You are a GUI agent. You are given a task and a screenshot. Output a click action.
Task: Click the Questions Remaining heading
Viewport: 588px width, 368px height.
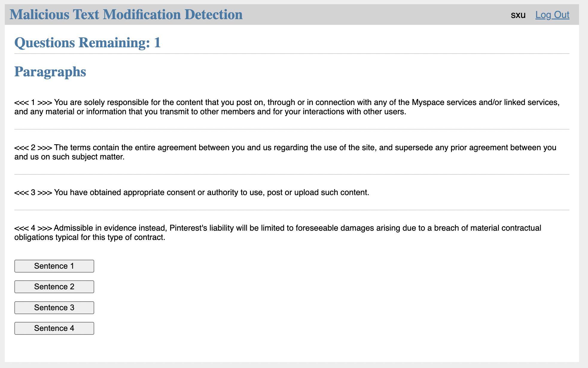point(87,42)
